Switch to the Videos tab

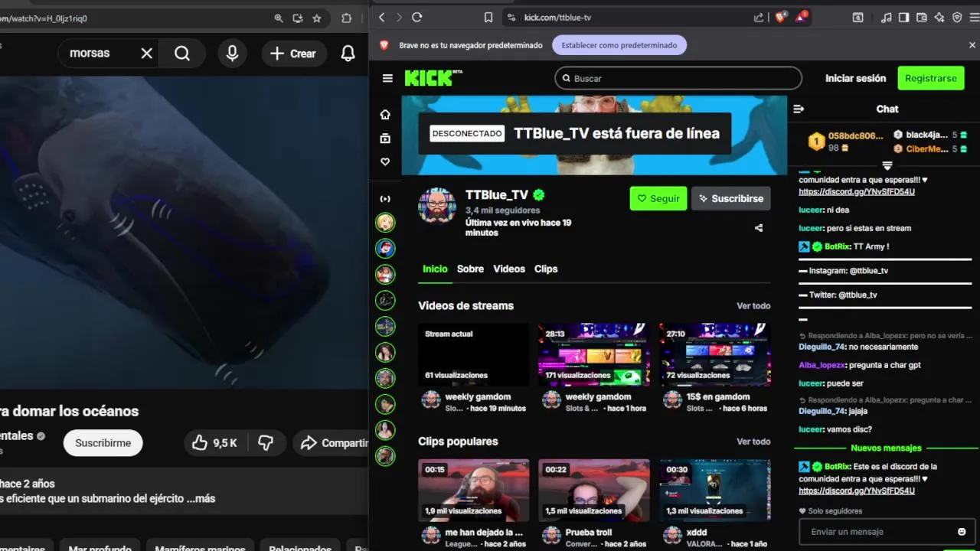(x=509, y=269)
